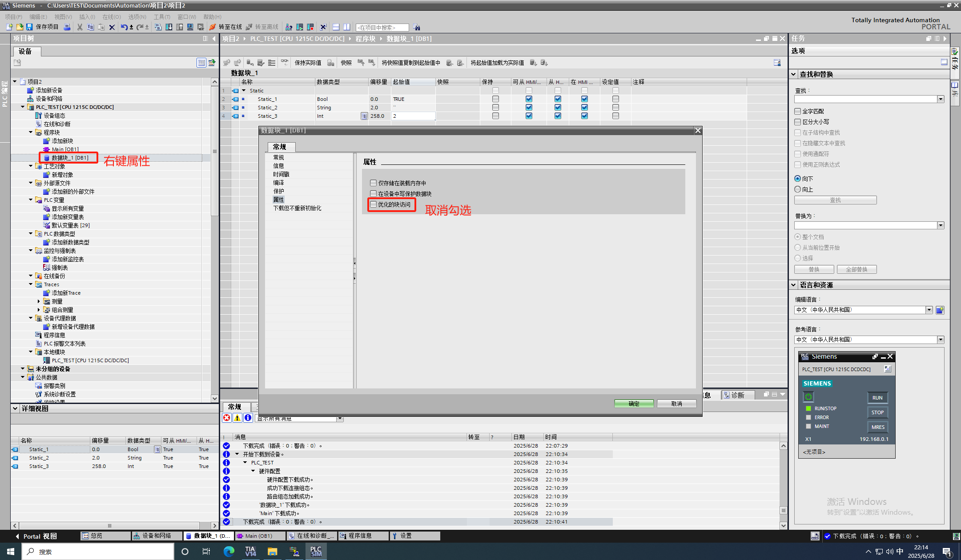961x560 pixels.
Task: Check 在设备中写保护数据块 option
Action: (x=374, y=194)
